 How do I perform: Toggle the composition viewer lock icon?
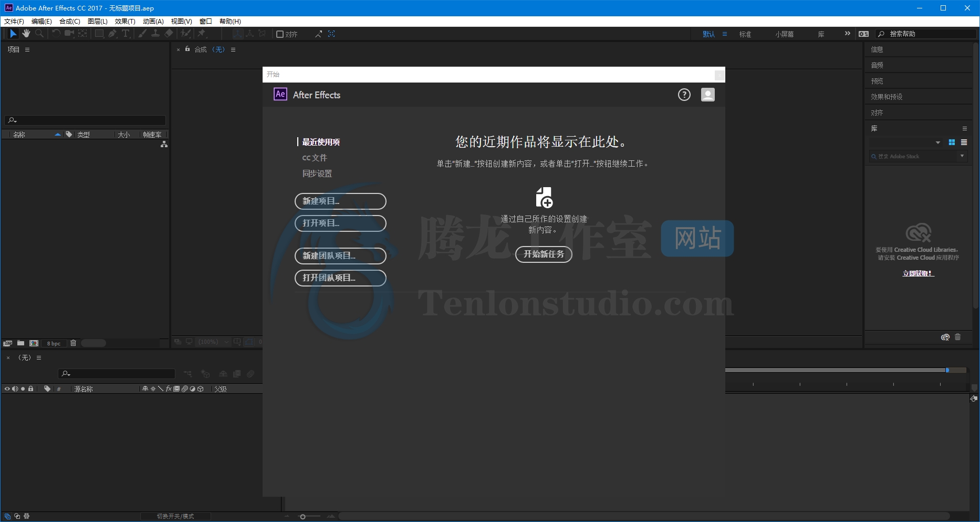[x=187, y=49]
